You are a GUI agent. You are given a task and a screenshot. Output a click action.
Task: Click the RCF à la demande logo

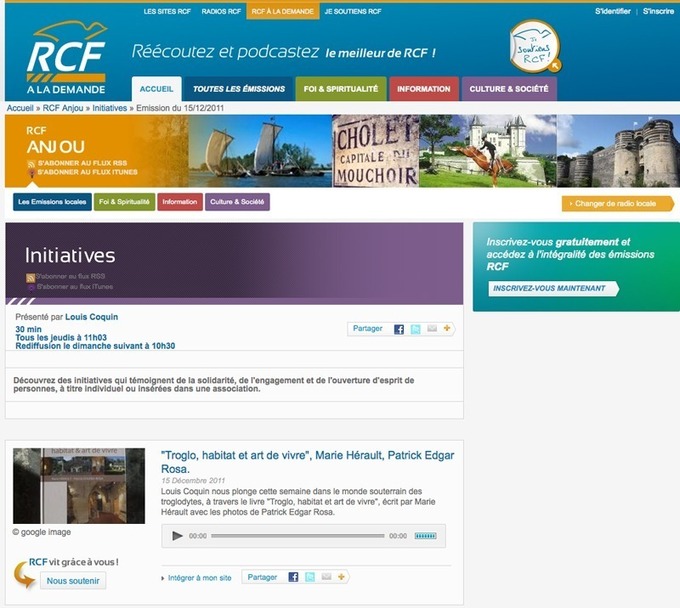(66, 57)
